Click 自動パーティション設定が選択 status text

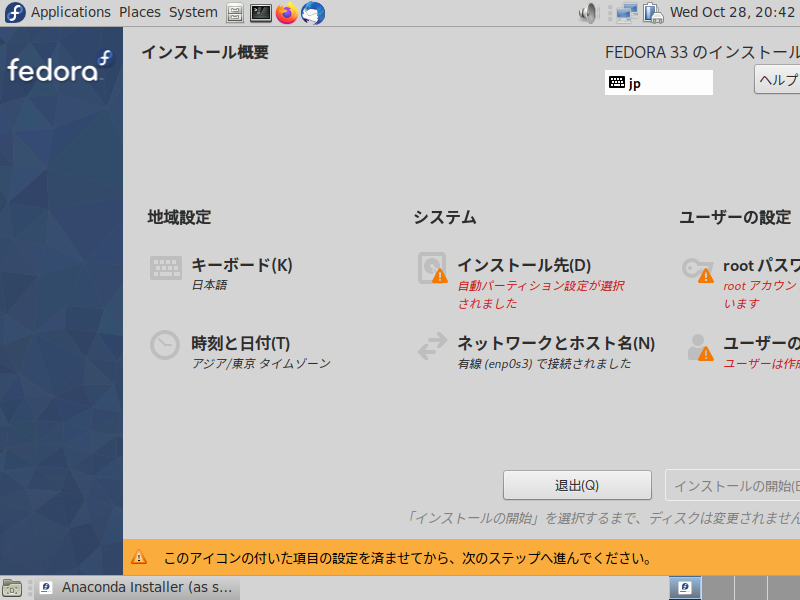[541, 286]
